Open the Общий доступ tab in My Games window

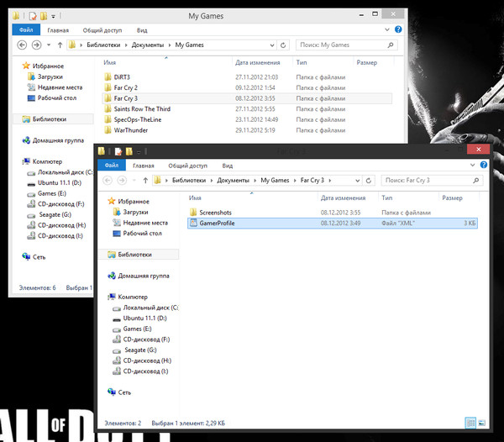tap(102, 30)
